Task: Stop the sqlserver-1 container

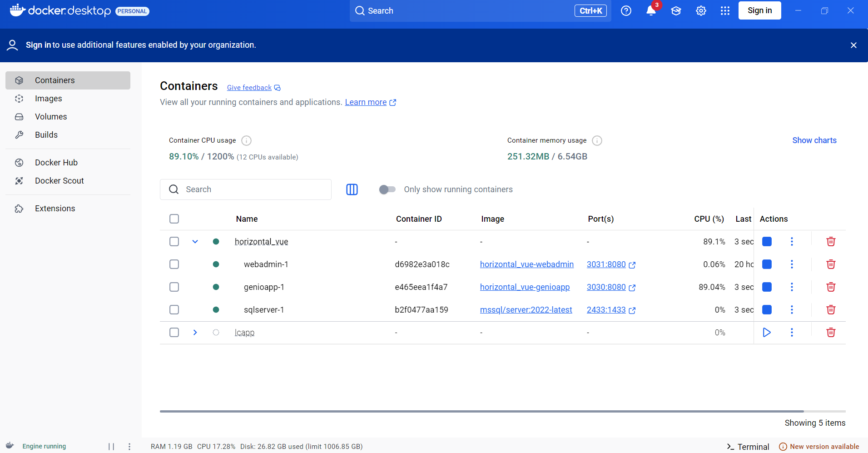Action: [767, 310]
